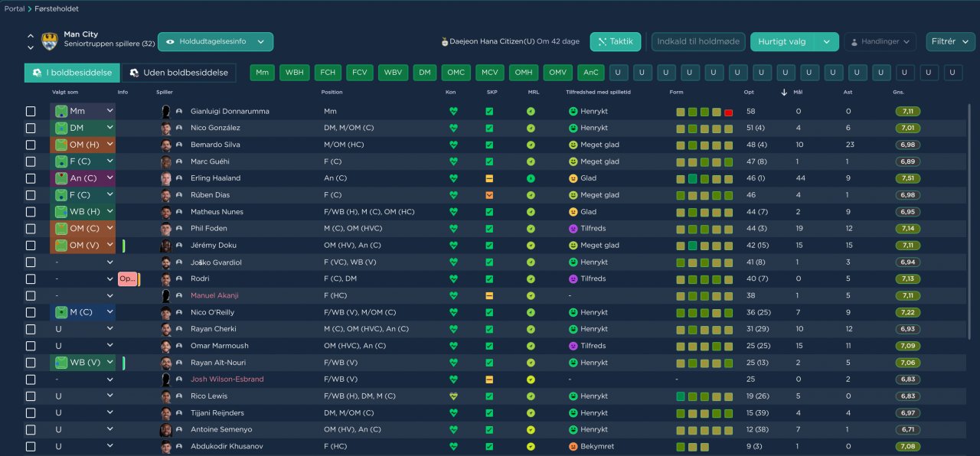Click Phil Foden's purple playing time smiley
This screenshot has height=456, width=980.
pyautogui.click(x=572, y=229)
